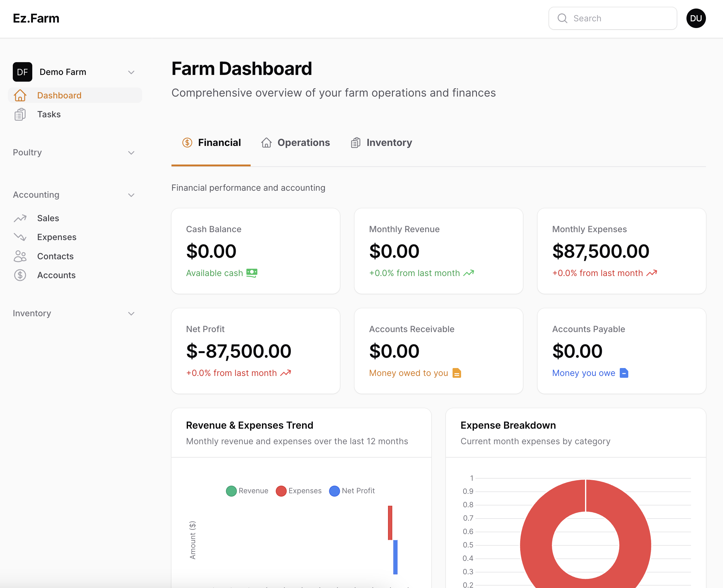Click the Financial tab dollar icon
This screenshot has width=723, height=588.
point(187,143)
